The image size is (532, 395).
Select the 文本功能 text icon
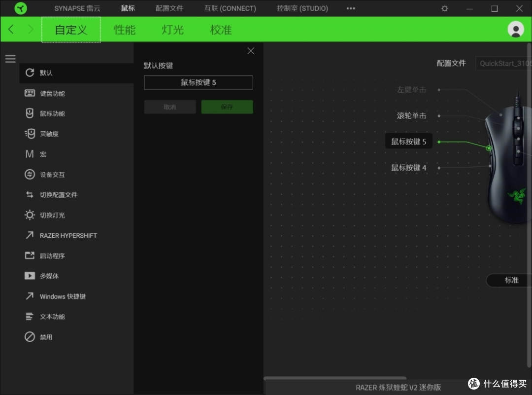tap(30, 317)
